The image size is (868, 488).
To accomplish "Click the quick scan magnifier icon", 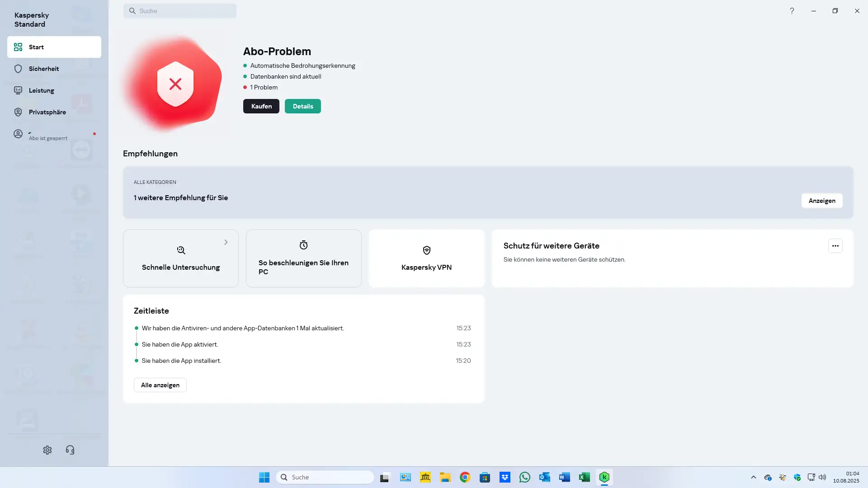I will point(181,250).
